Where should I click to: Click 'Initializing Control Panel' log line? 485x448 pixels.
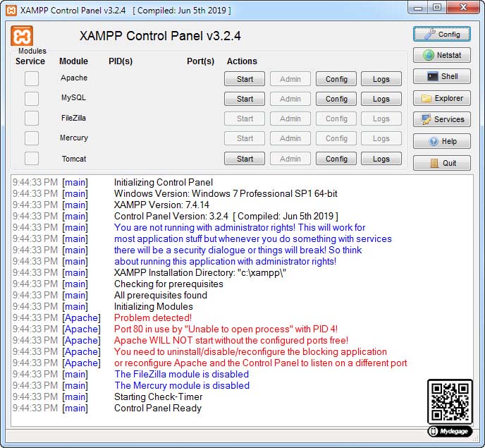(x=164, y=182)
